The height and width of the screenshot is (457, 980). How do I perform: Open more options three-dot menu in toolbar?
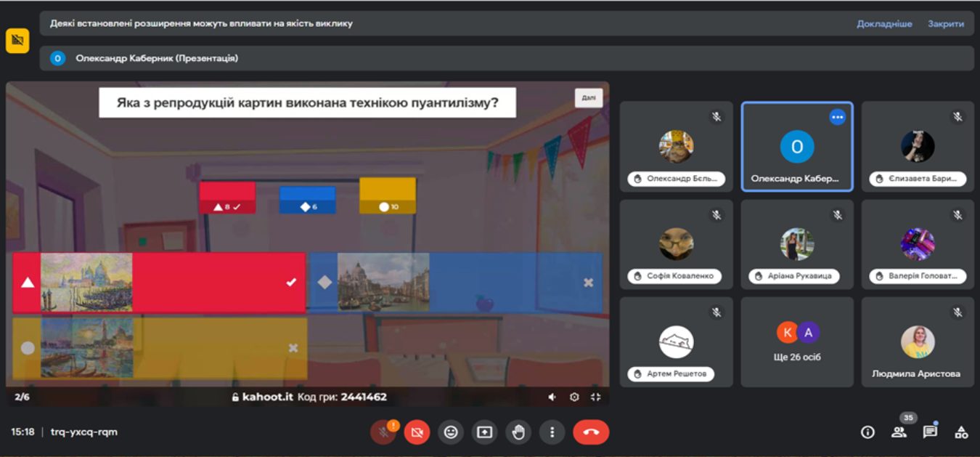coord(552,432)
